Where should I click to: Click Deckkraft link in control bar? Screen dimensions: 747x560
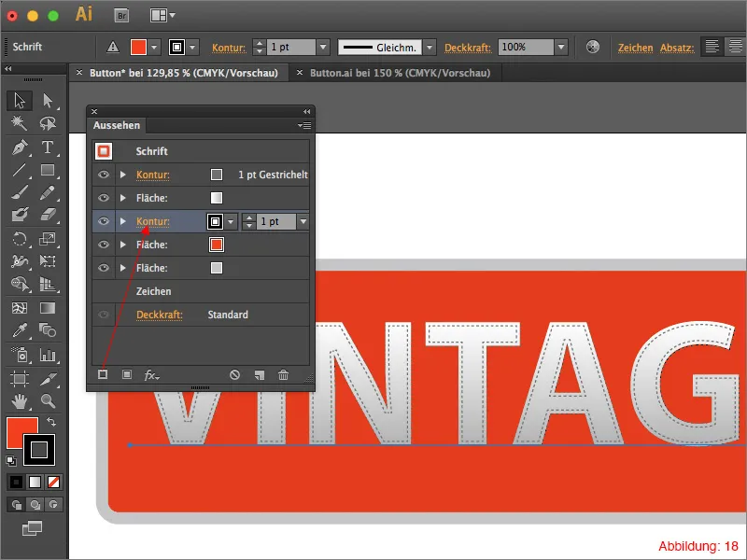tap(468, 48)
